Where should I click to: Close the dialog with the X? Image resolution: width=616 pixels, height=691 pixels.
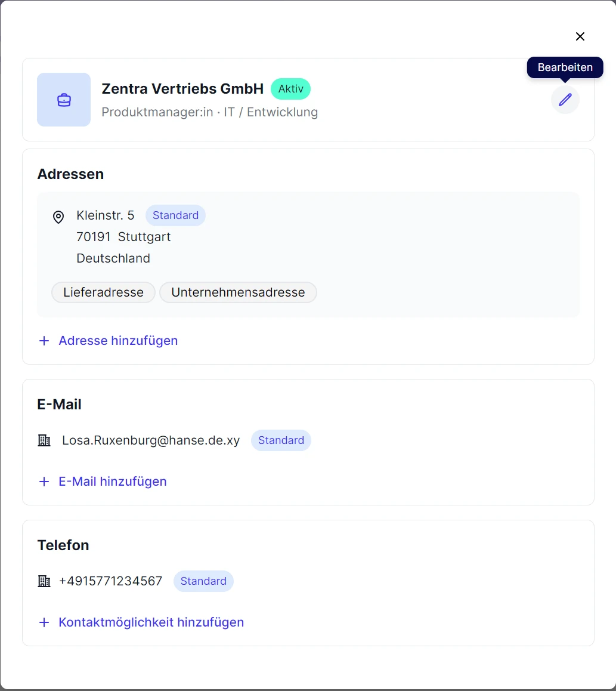pos(580,36)
